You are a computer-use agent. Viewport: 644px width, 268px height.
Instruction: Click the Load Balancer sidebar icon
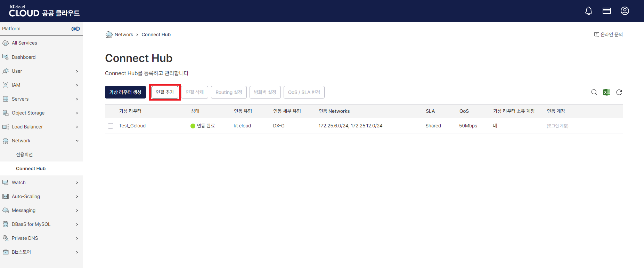6,127
